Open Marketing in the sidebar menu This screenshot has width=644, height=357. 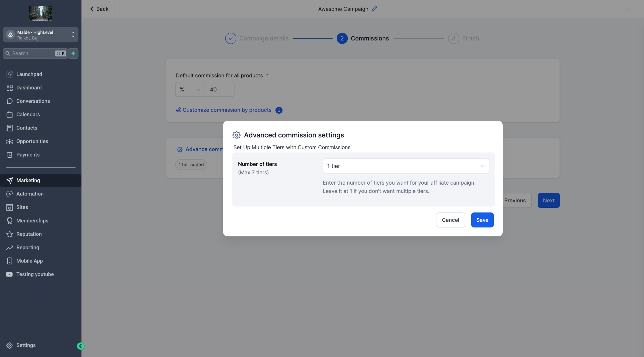[x=28, y=180]
